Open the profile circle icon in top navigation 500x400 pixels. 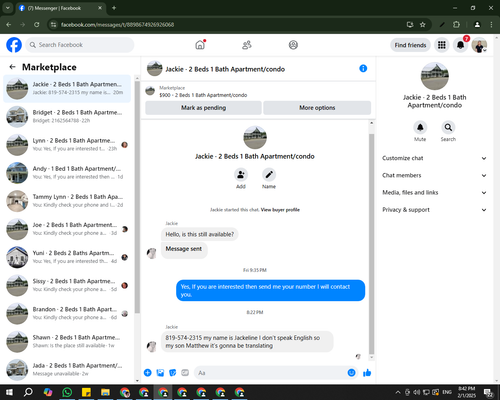pos(293,45)
